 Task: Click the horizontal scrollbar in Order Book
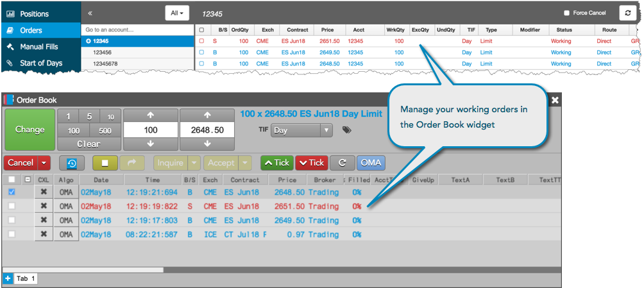coord(83,270)
